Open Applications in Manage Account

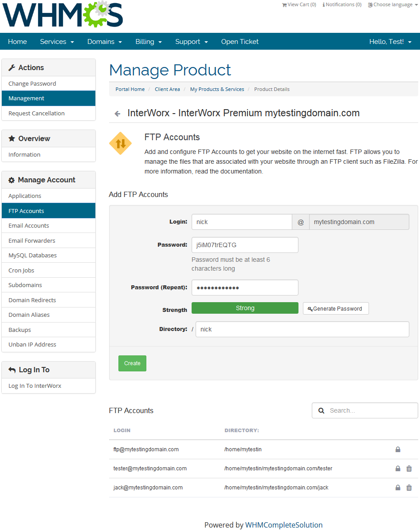[x=48, y=196]
